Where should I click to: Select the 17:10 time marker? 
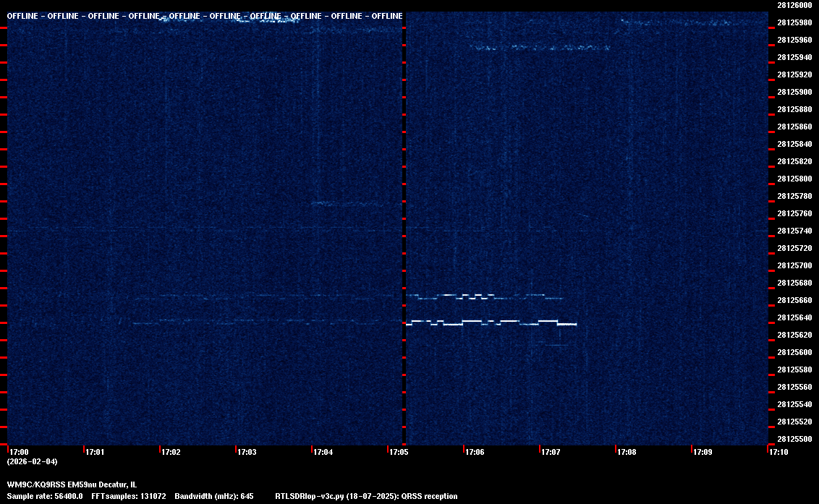778,453
